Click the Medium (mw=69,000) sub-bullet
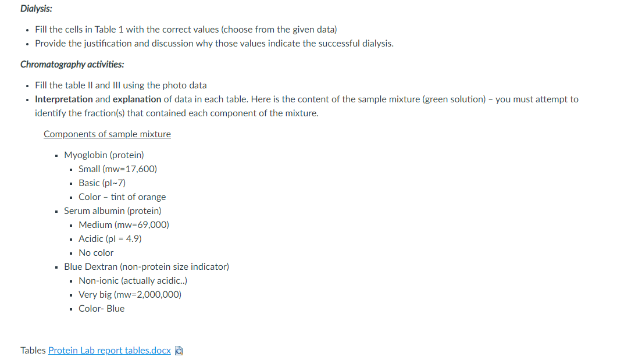Viewport: 617px width, 364px height. (123, 225)
